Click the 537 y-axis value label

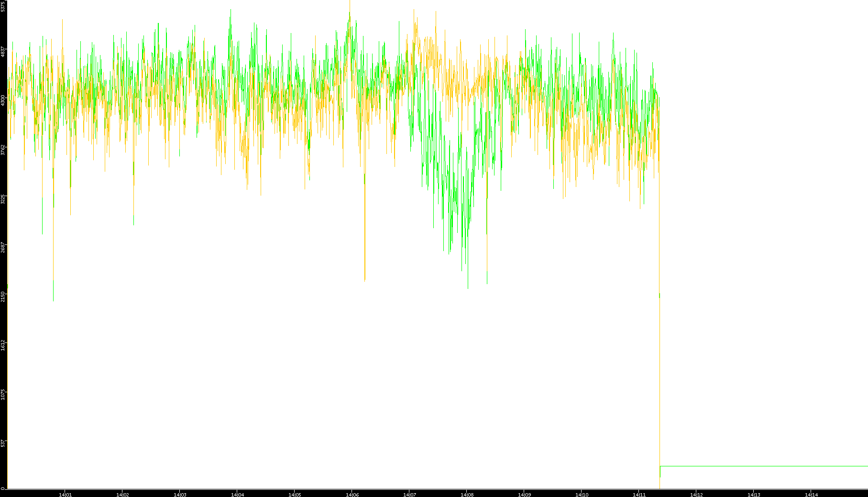pos(3,444)
